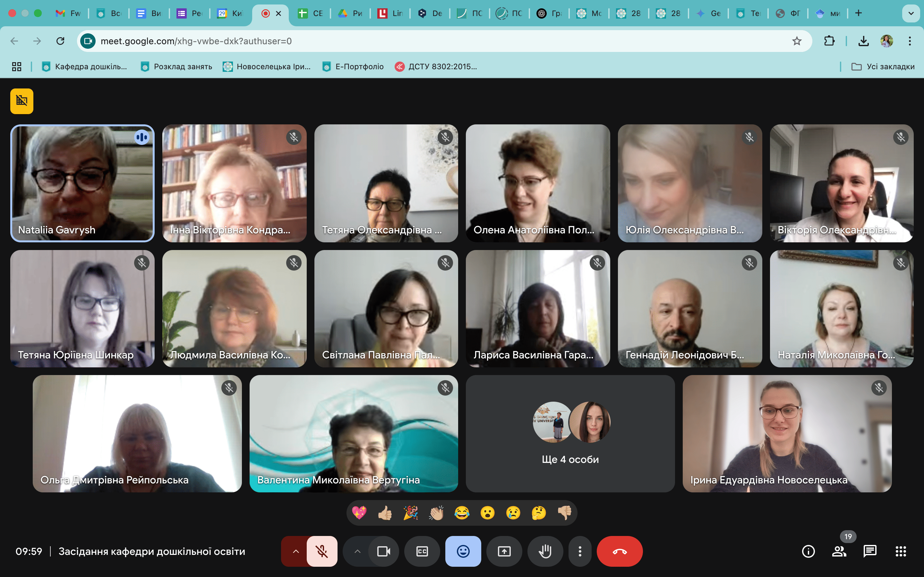
Task: Toggle microphone unmute button
Action: pyautogui.click(x=322, y=551)
